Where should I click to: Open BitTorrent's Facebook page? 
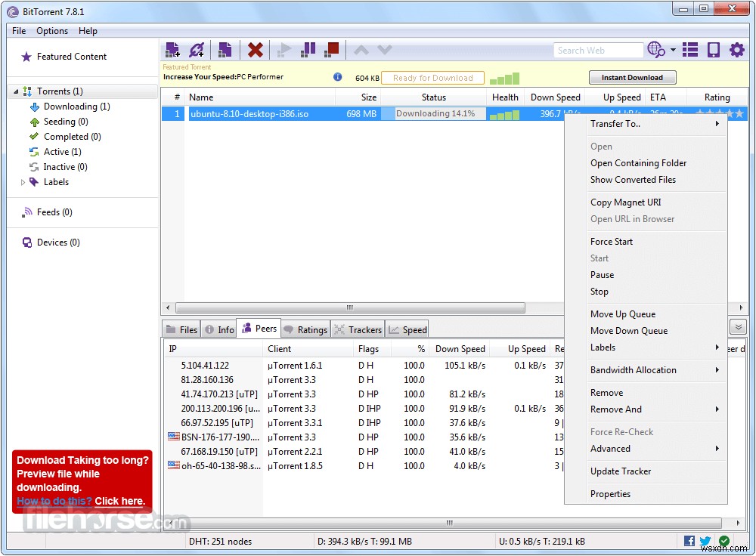[689, 541]
